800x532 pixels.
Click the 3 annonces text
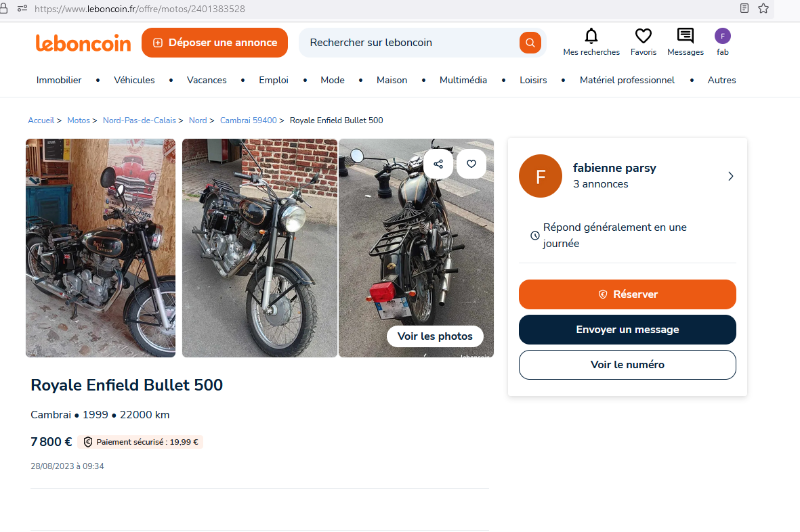click(601, 184)
